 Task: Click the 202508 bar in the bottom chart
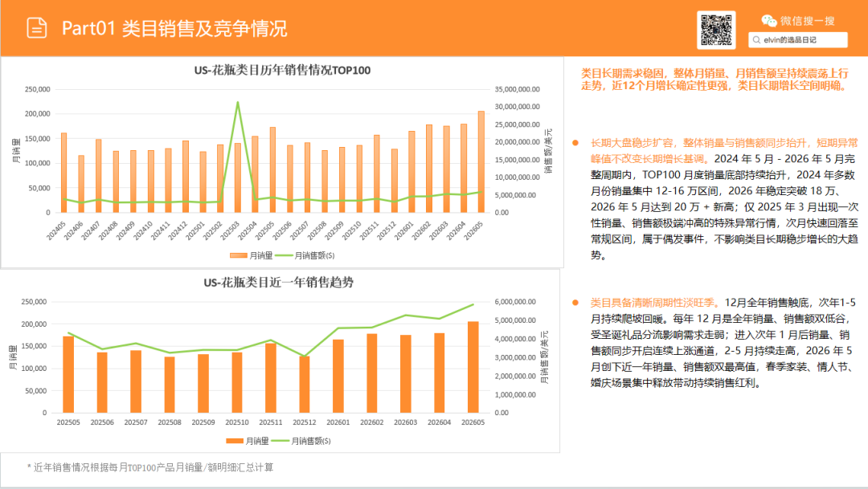170,385
